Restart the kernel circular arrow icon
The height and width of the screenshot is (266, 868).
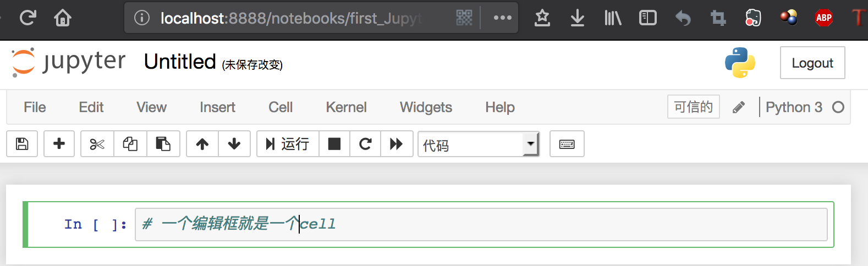[365, 144]
